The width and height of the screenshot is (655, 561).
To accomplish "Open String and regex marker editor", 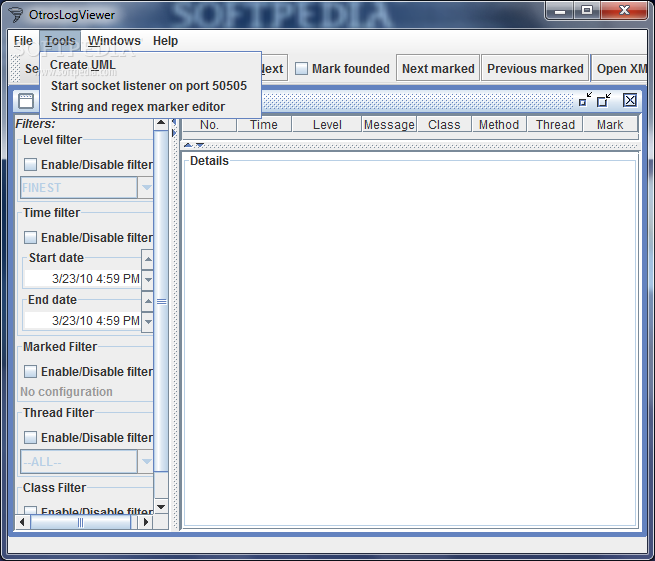I will pyautogui.click(x=150, y=107).
